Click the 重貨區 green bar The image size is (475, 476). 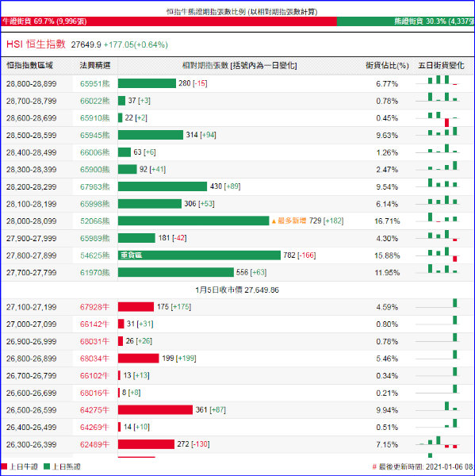click(x=199, y=255)
